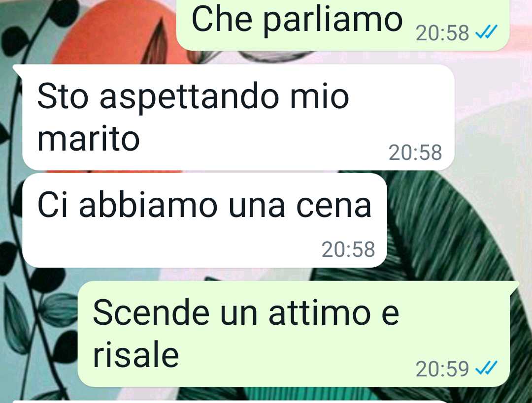Viewport: 532px width, 403px height.
Task: Select the 'Che parliamo' sent message
Action: pyautogui.click(x=343, y=25)
